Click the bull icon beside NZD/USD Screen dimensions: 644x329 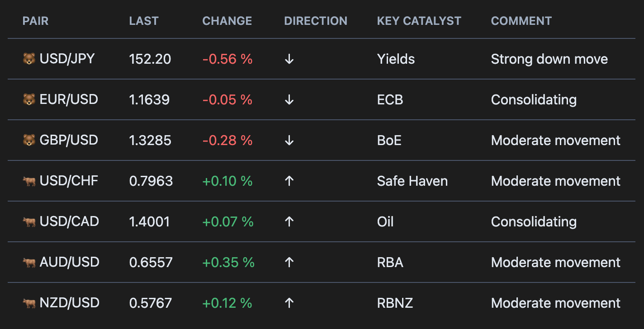[29, 303]
